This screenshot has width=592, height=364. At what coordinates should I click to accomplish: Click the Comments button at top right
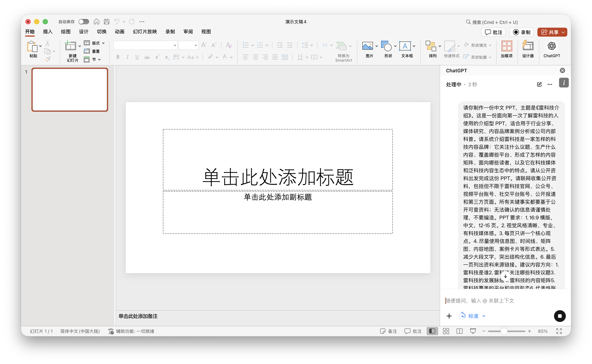click(493, 32)
